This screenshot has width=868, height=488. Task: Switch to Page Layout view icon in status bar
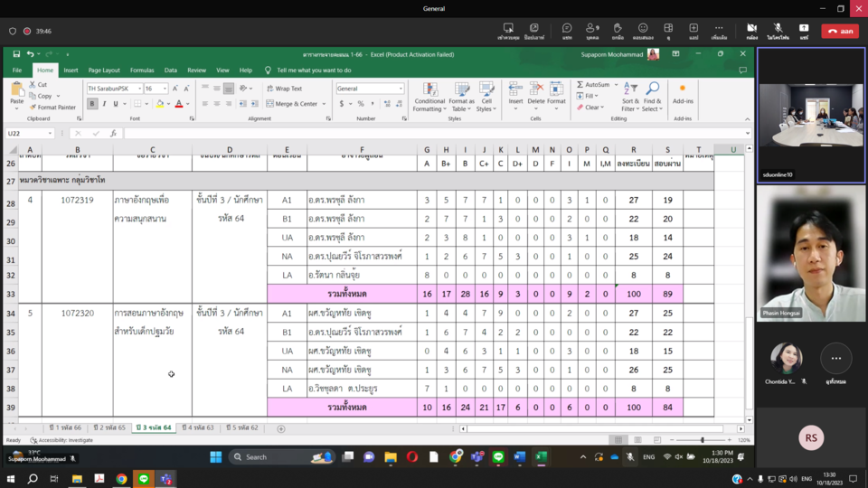coord(637,440)
